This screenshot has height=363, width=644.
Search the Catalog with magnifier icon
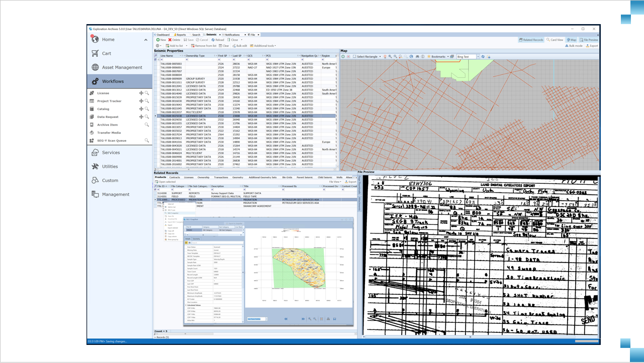point(147,109)
